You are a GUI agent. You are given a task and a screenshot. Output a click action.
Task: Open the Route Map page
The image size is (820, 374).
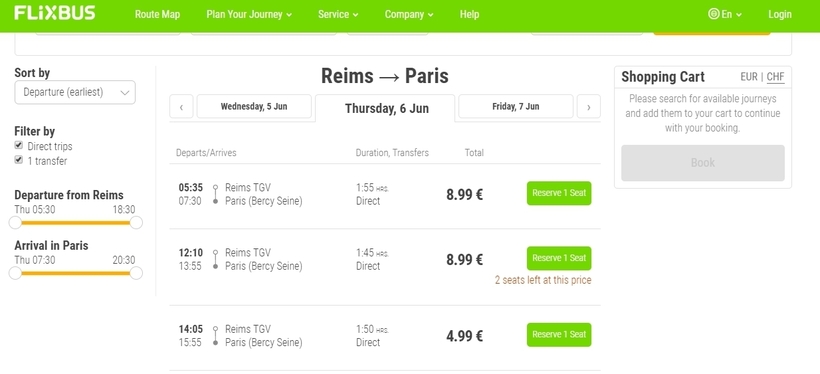[157, 15]
